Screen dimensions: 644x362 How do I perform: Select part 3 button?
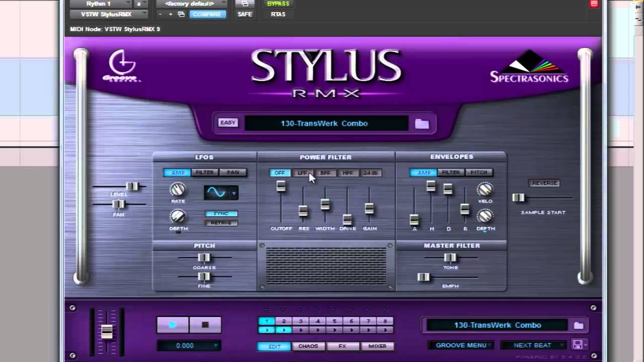301,321
